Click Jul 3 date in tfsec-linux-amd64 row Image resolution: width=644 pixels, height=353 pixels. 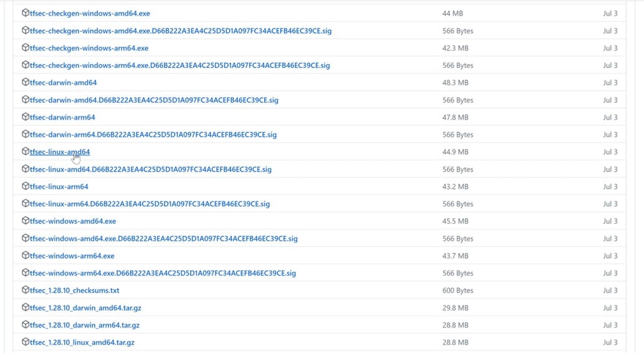click(x=610, y=152)
